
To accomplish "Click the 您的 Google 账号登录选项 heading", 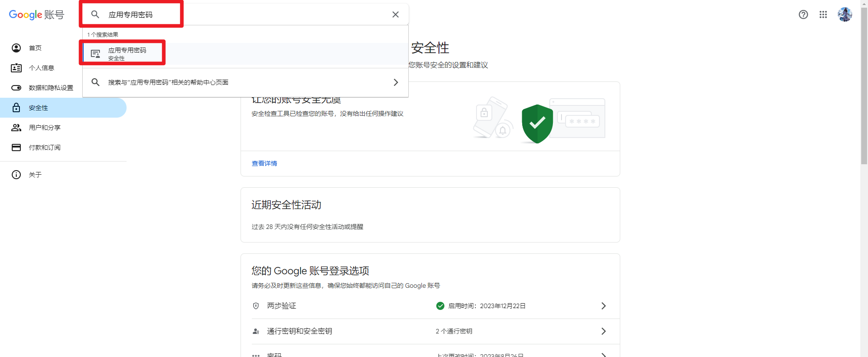I will [x=310, y=271].
